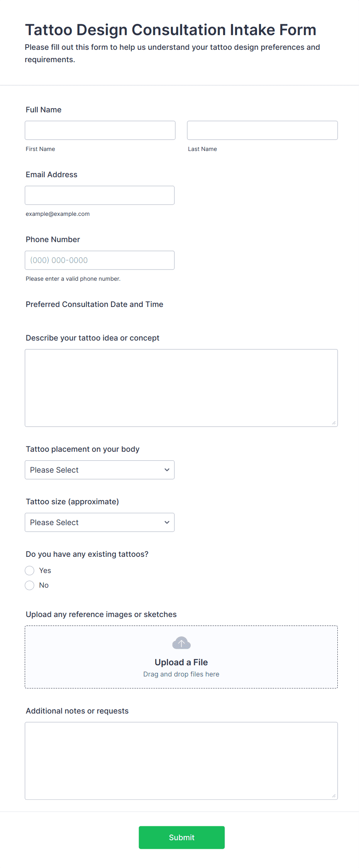Select Yes for existing tattoos
359x868 pixels.
(x=30, y=571)
